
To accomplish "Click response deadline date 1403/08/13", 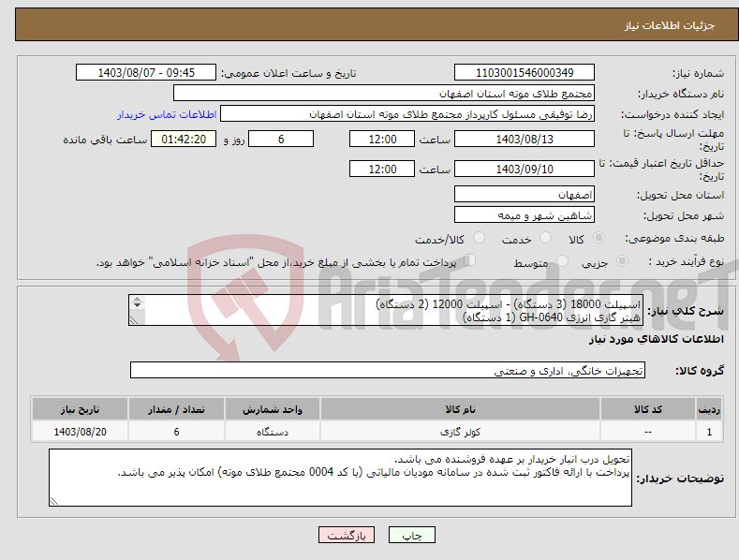I will (x=525, y=139).
